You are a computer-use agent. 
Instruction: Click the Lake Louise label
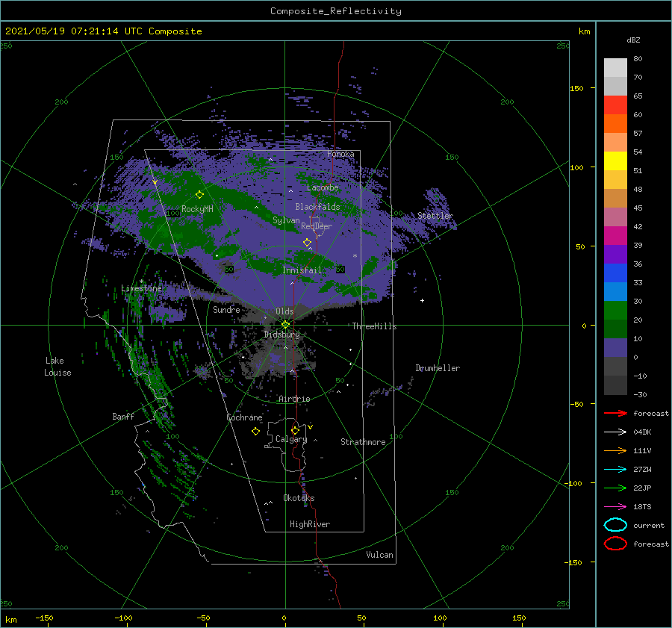coord(57,367)
